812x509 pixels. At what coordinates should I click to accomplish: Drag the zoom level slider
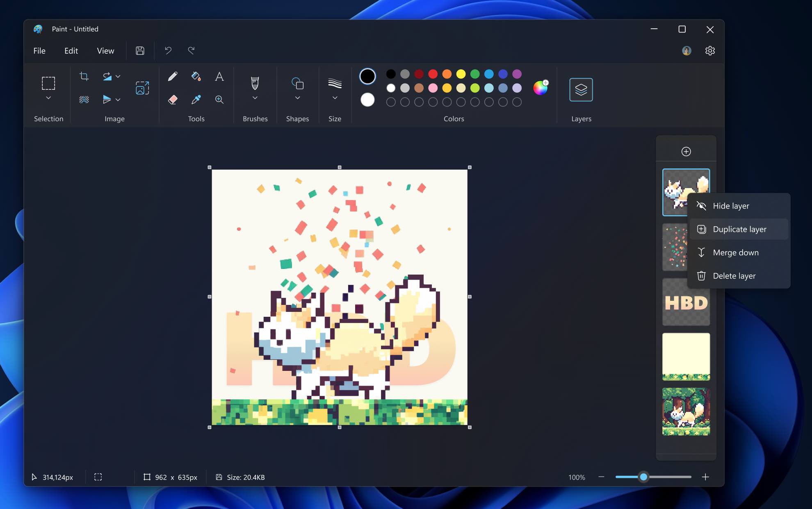coord(644,477)
